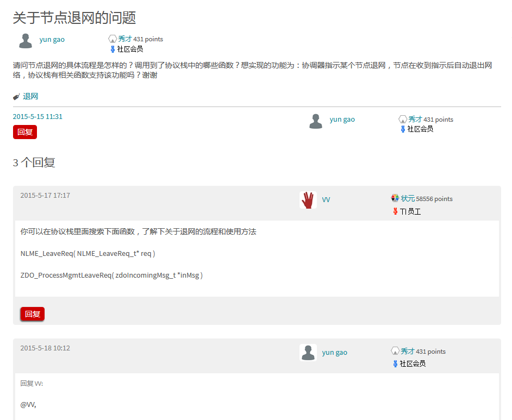Screen dimensions: 512x420
Task: Click the colorful 状元 rank badge icon
Action: pyautogui.click(x=395, y=198)
